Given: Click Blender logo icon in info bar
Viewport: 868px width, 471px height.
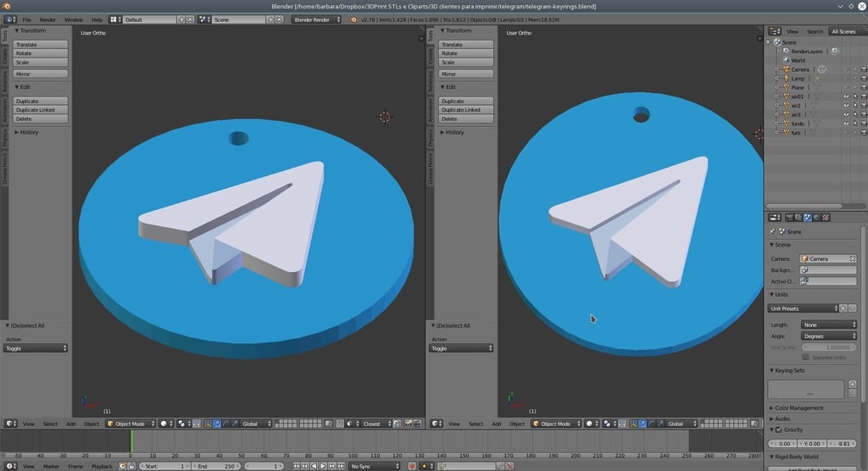Looking at the screenshot, I should pyautogui.click(x=353, y=19).
